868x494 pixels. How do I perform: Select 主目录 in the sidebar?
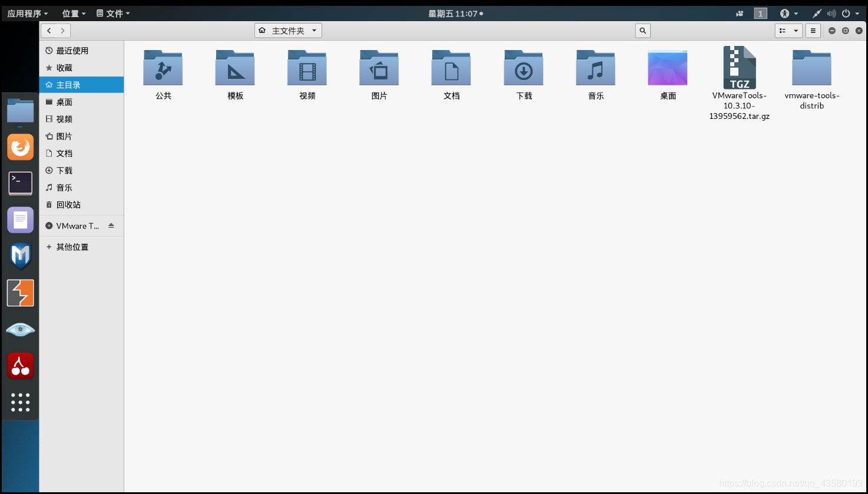pyautogui.click(x=81, y=85)
